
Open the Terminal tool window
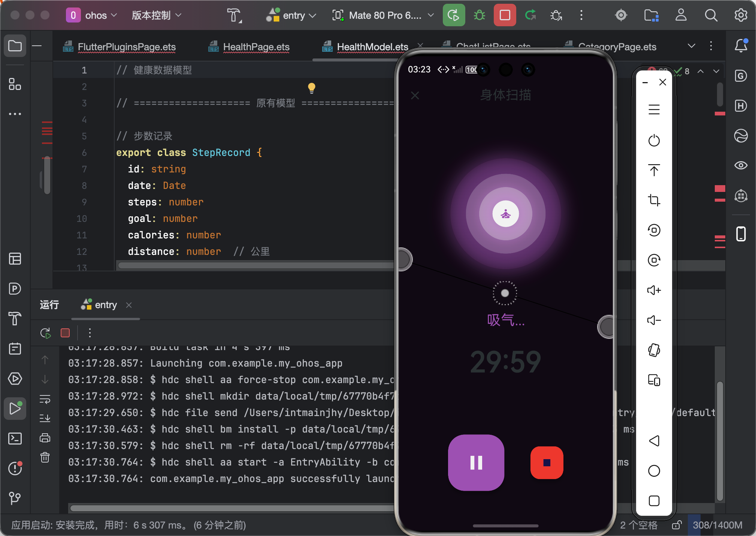(x=15, y=439)
